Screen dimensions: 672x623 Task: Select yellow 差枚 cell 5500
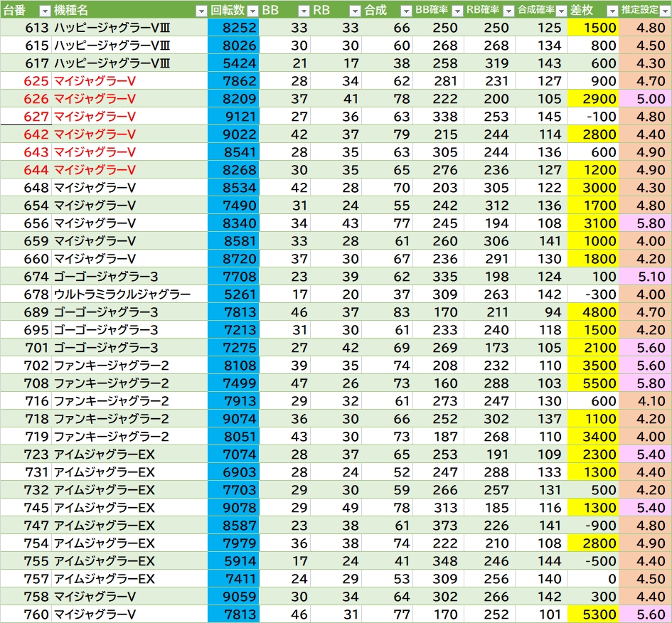(x=593, y=383)
